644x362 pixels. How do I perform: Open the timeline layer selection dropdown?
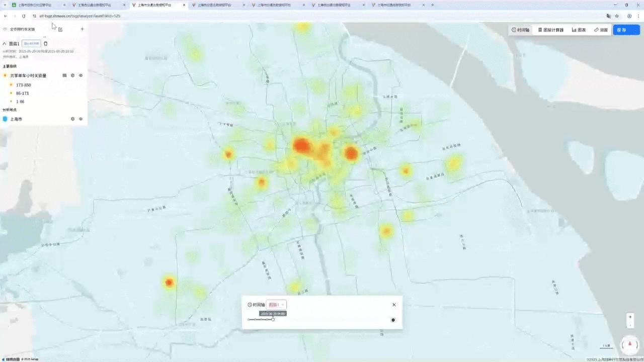click(276, 305)
